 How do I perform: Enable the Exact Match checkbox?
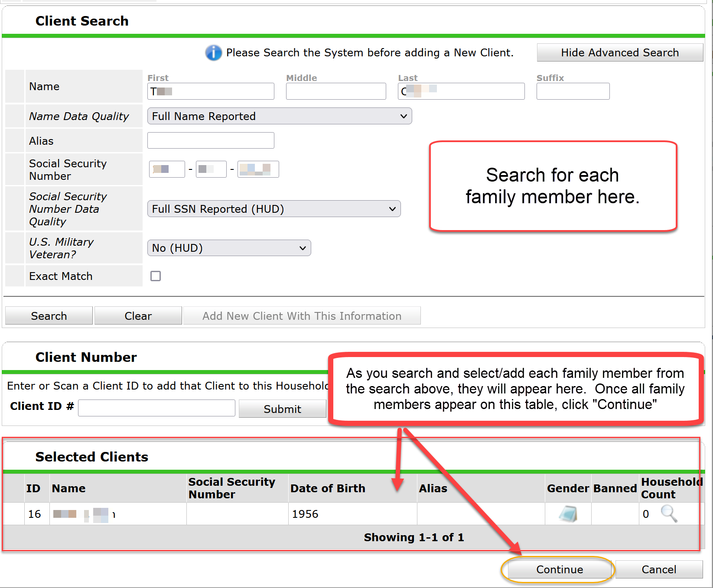coord(156,276)
